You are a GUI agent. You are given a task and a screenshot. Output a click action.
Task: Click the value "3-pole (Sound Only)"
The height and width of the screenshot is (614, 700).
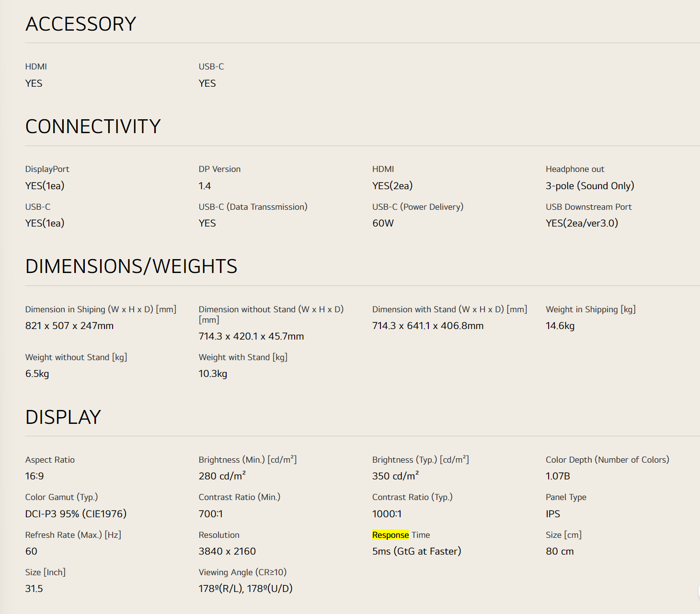pyautogui.click(x=590, y=186)
